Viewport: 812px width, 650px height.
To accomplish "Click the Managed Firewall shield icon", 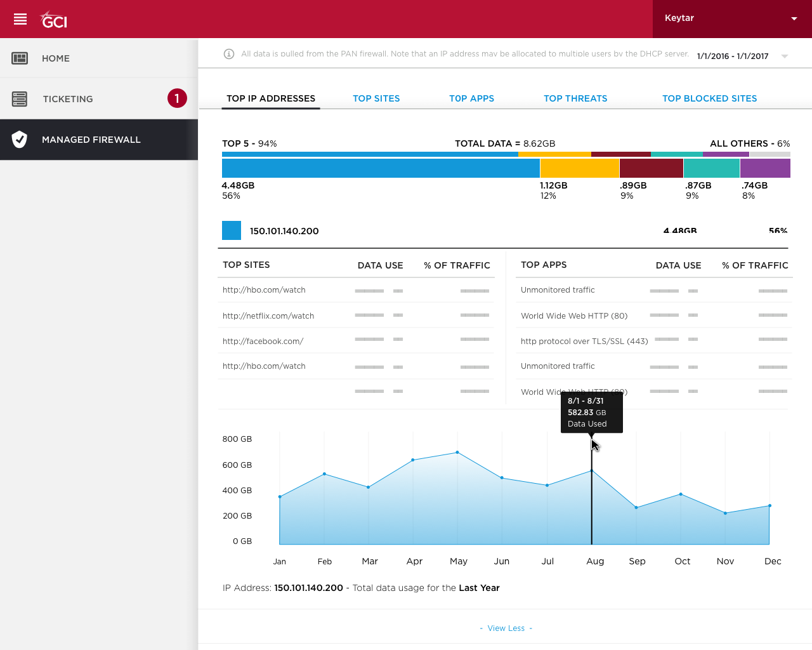I will 20,139.
